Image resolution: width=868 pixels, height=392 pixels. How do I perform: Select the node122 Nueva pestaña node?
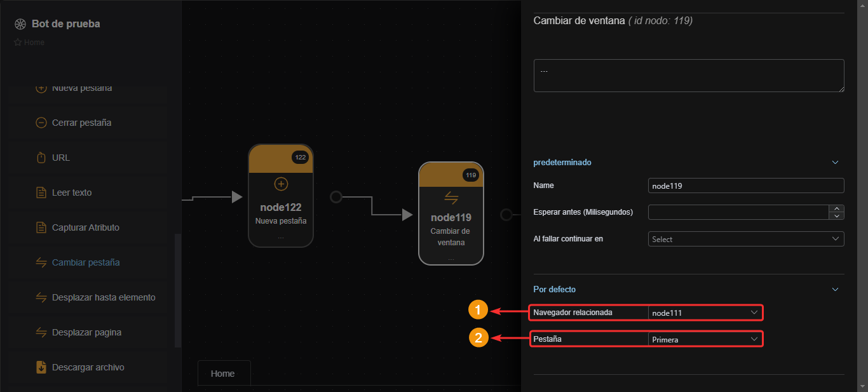pos(281,196)
